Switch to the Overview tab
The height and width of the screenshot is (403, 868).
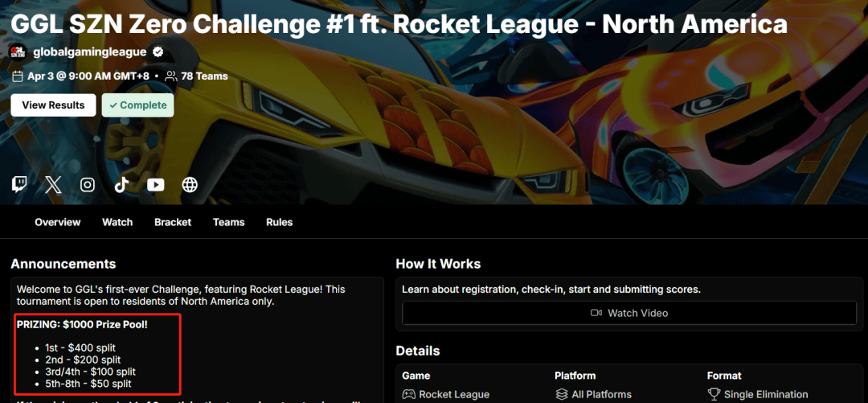(x=58, y=222)
